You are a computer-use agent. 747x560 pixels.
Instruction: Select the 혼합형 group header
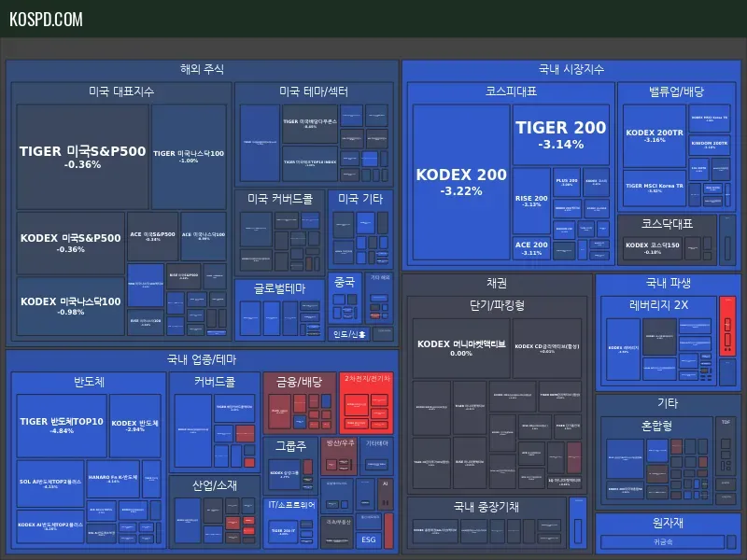(x=656, y=426)
